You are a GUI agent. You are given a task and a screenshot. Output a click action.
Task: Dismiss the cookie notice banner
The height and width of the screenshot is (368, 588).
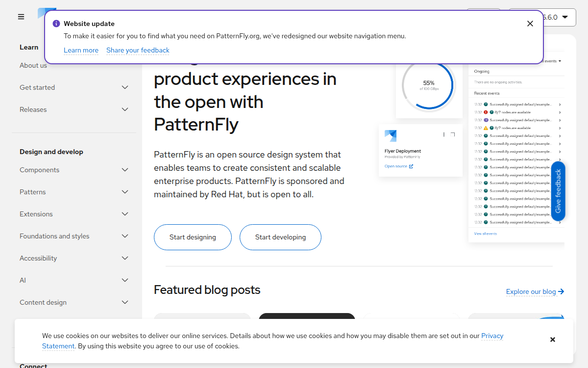coord(553,340)
